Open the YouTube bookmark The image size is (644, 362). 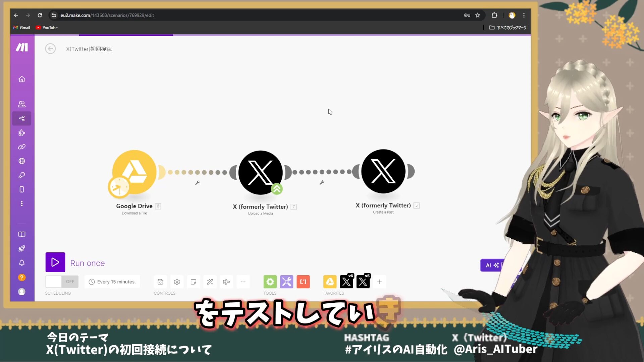(47, 27)
